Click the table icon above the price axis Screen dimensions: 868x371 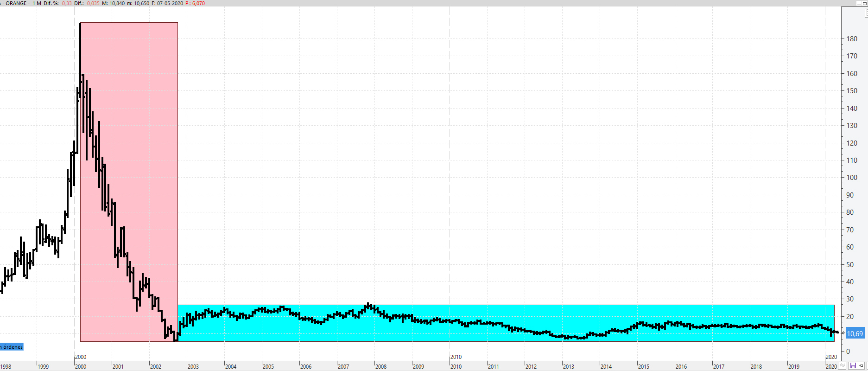point(866,13)
